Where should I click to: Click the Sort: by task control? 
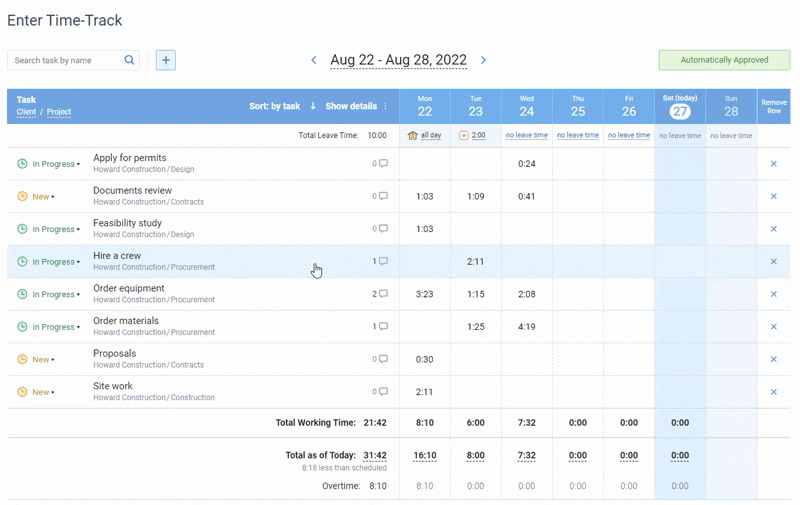click(x=274, y=106)
